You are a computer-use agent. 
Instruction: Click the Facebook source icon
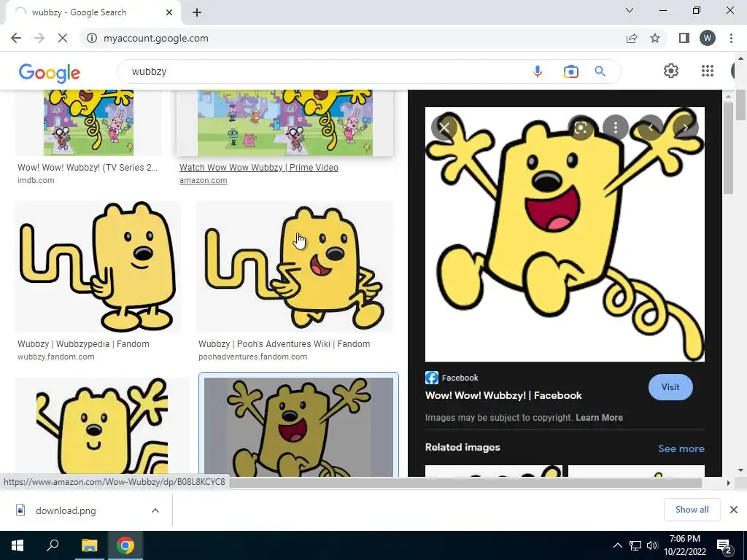[x=432, y=378]
